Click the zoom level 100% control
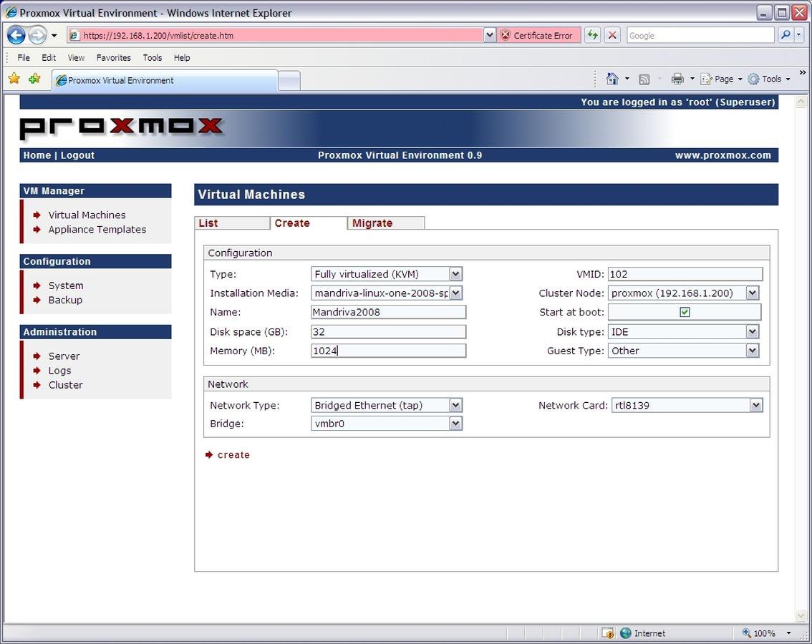The width and height of the screenshot is (812, 644). pyautogui.click(x=766, y=633)
